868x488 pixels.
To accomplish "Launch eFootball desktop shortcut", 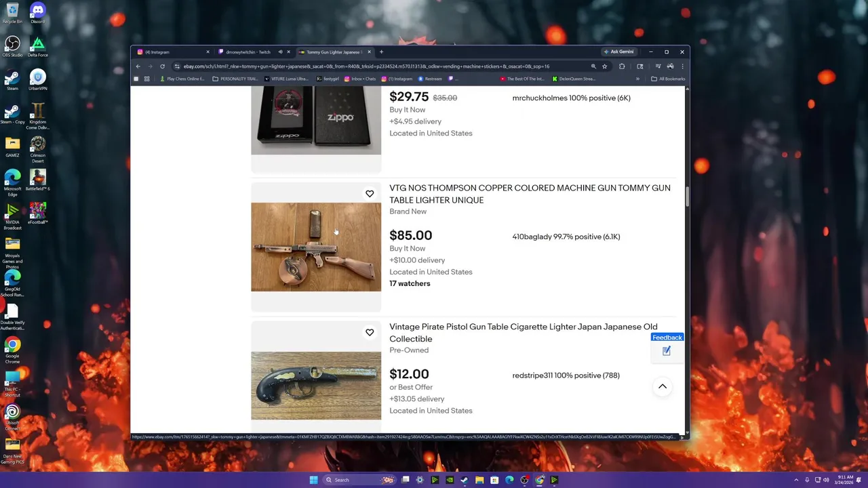I will (x=37, y=213).
